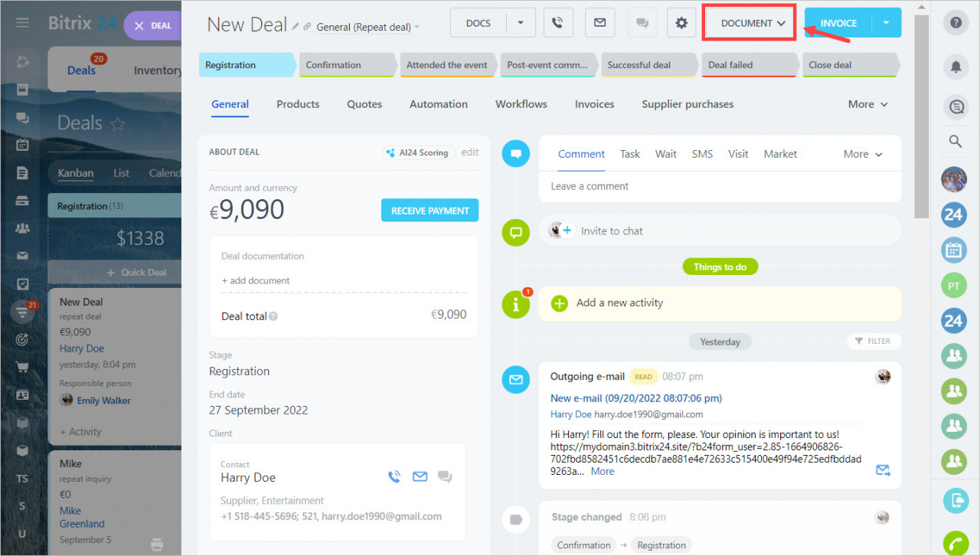The image size is (980, 556).
Task: Open the shopping cart icon in left sidebar
Action: (22, 367)
